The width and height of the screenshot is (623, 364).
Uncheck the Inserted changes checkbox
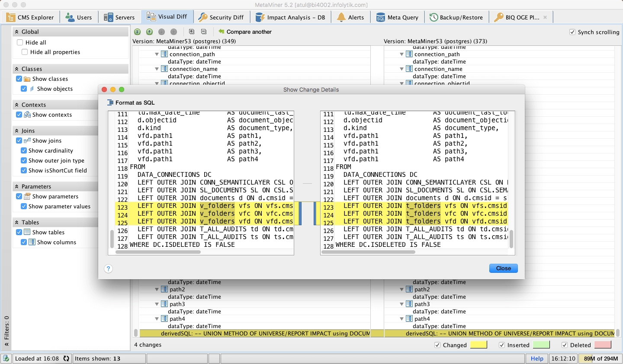[502, 345]
